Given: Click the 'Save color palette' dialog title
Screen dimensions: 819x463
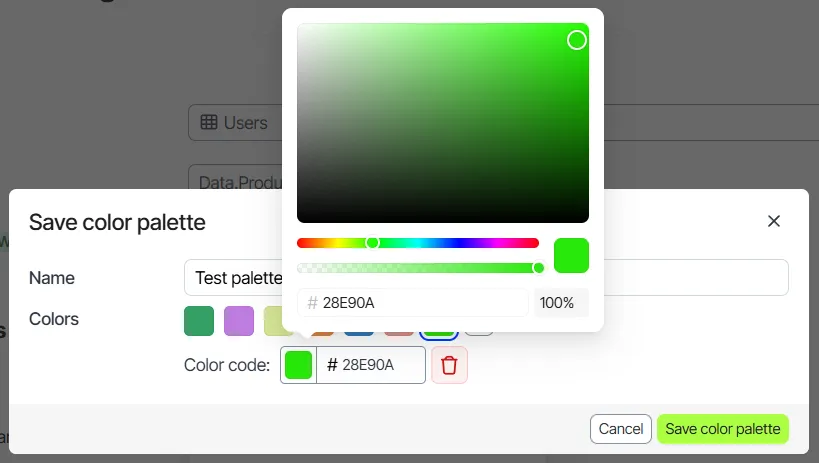Looking at the screenshot, I should tap(117, 223).
